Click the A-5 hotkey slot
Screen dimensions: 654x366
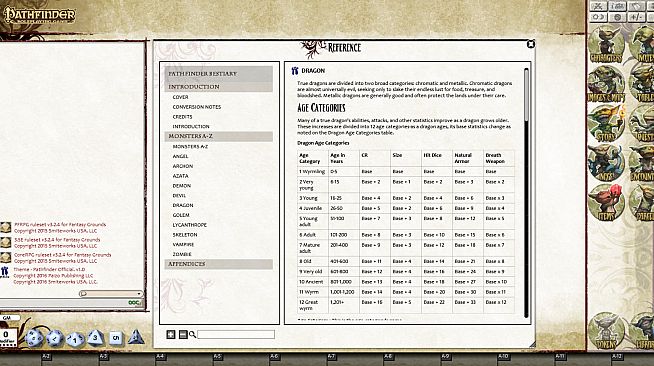point(217,357)
